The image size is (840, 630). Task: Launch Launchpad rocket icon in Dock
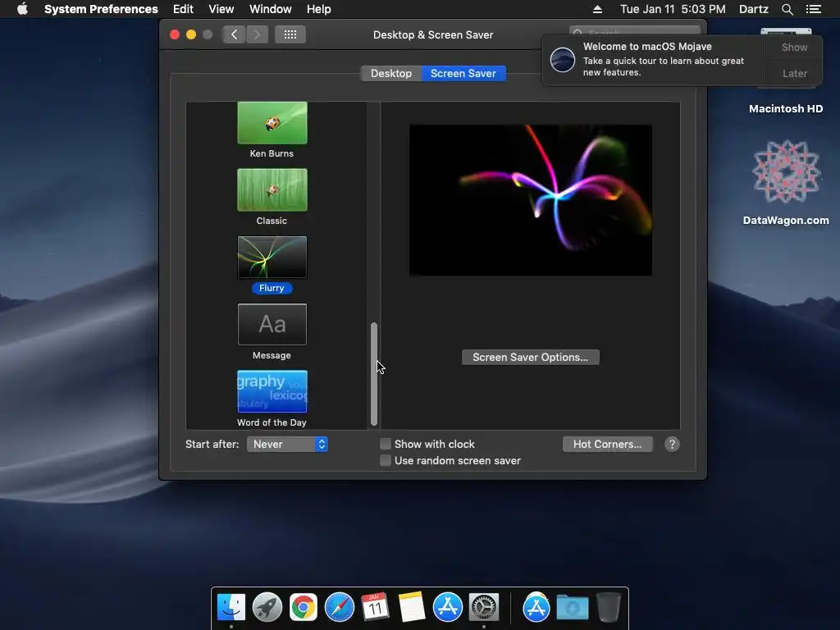click(x=267, y=608)
